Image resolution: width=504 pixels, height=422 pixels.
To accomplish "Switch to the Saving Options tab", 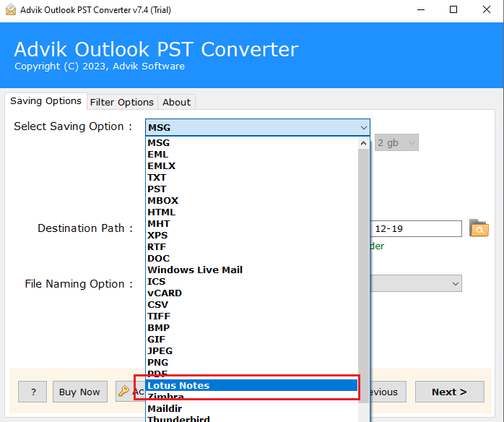I will [x=45, y=101].
